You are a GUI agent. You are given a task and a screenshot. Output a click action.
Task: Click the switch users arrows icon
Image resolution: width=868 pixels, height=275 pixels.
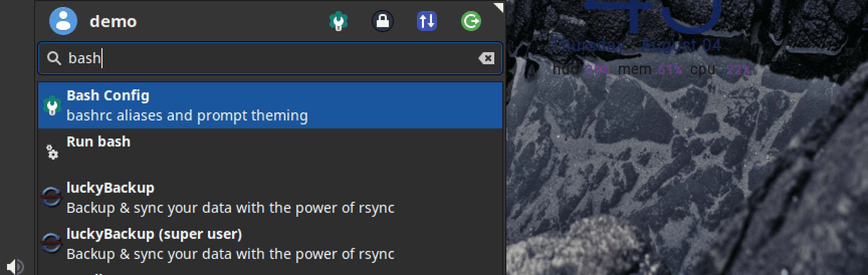[x=427, y=21]
